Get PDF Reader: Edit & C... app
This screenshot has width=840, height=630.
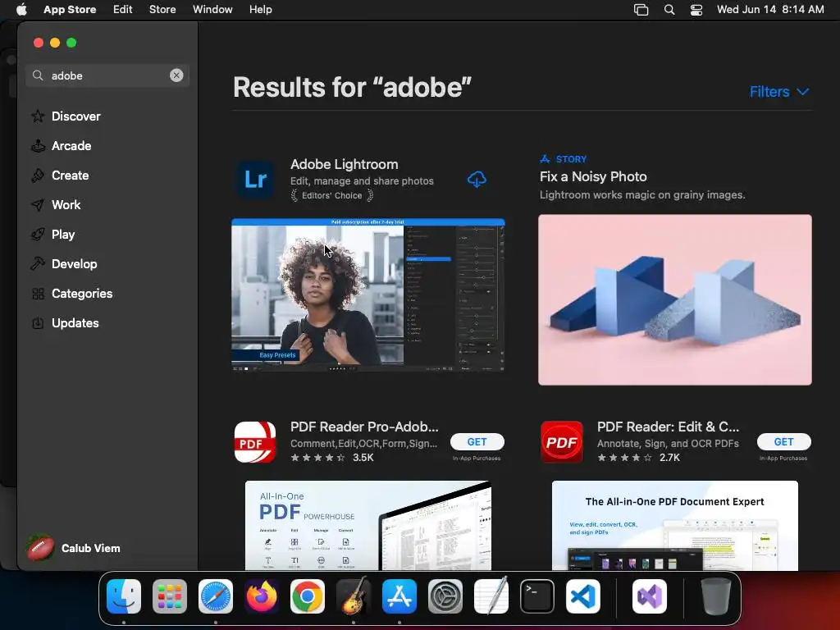[x=783, y=442]
